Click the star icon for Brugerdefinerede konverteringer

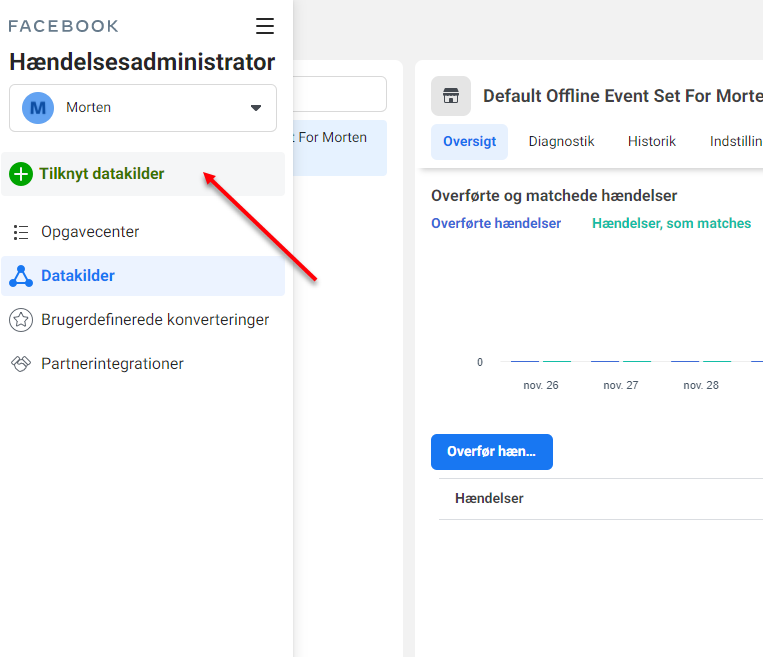point(21,320)
